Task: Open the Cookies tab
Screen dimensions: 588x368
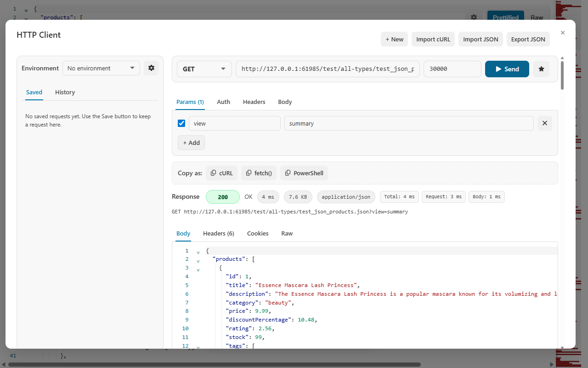Action: click(258, 234)
